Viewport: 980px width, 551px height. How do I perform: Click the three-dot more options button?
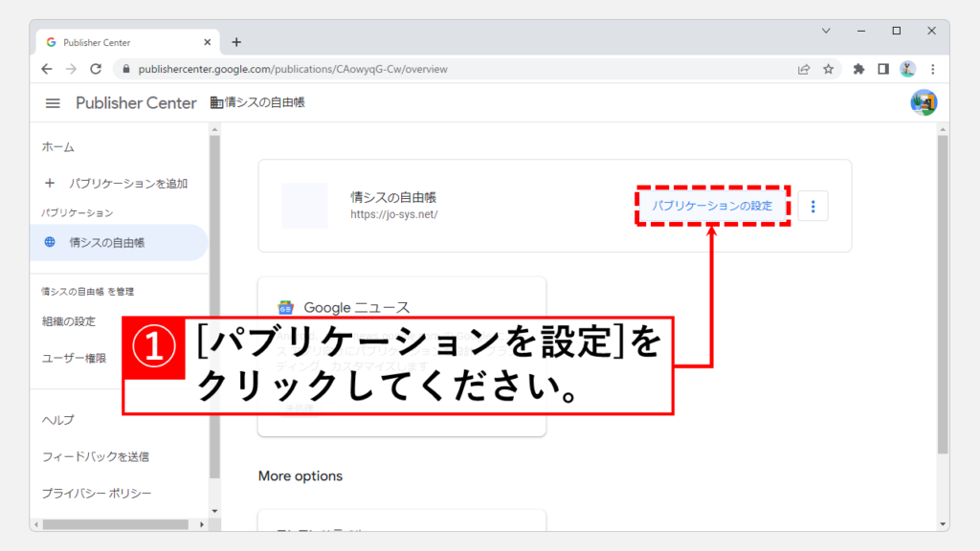(813, 206)
